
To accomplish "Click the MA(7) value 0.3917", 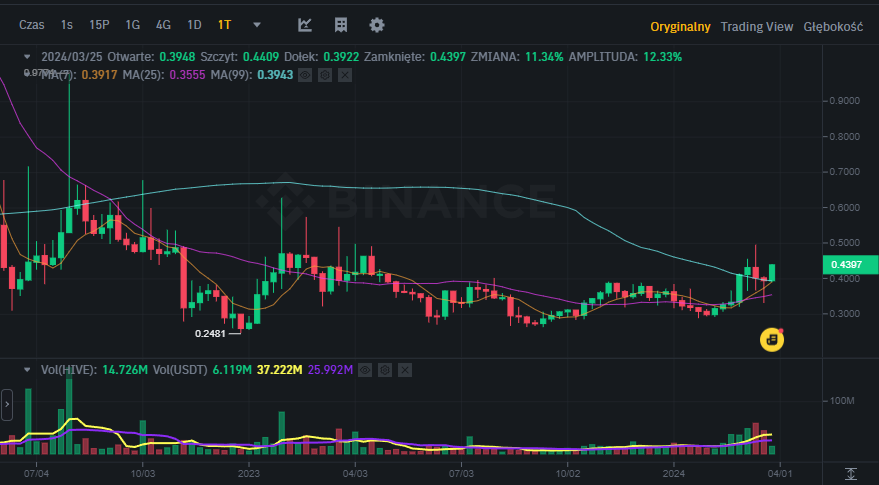I will (x=99, y=75).
